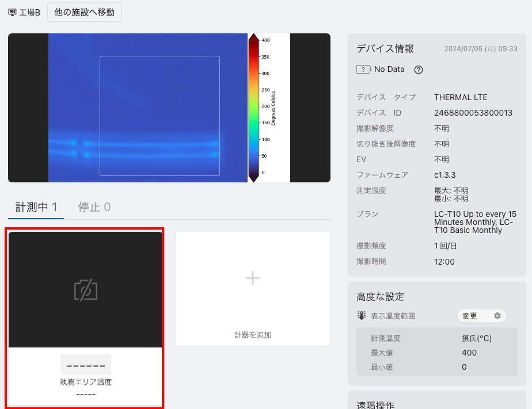Click the no-image camera icon in gauge card
Screen dimensions: 532x409
click(85, 290)
